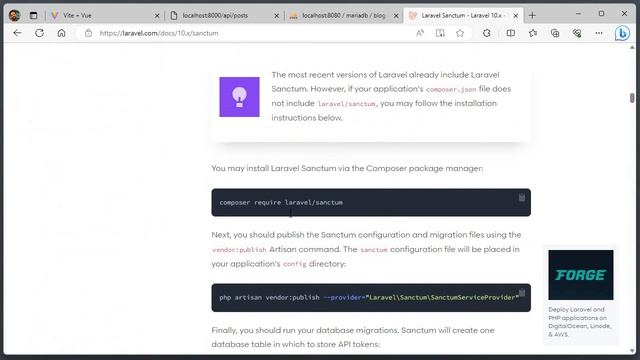Maximize the browser window
Image resolution: width=640 pixels, height=360 pixels.
point(601,14)
